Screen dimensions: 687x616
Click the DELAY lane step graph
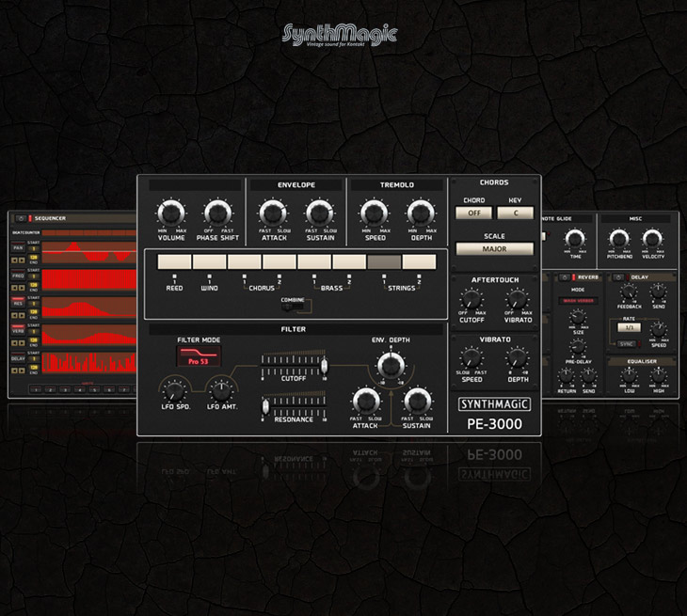pyautogui.click(x=89, y=362)
